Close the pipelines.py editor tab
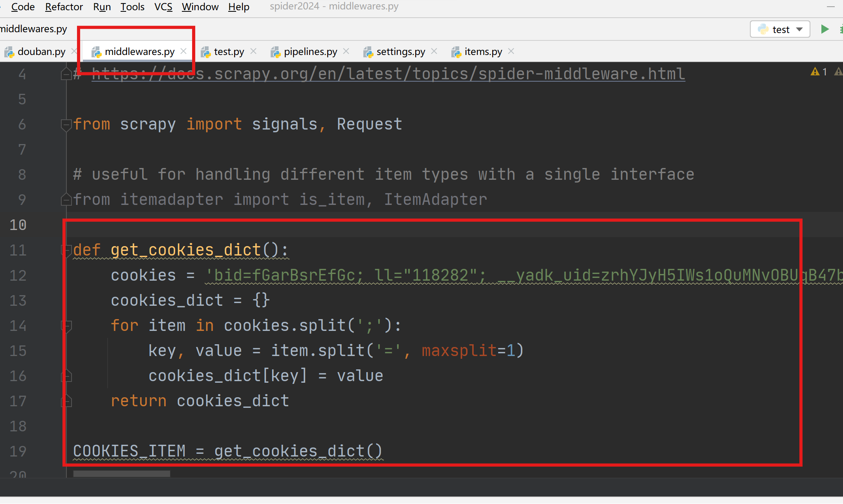The height and width of the screenshot is (504, 843). (346, 51)
